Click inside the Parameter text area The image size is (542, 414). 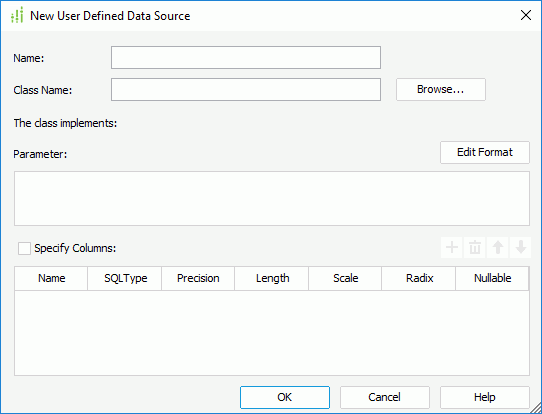(272, 198)
